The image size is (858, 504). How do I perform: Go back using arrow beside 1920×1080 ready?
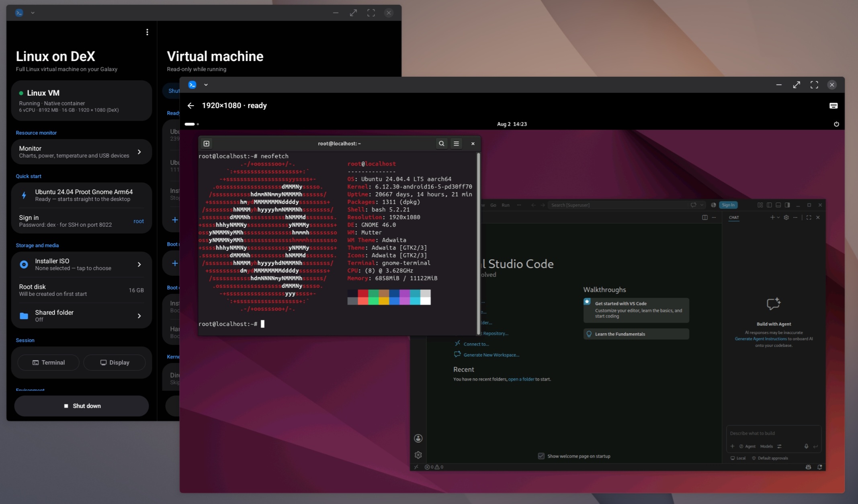[191, 106]
